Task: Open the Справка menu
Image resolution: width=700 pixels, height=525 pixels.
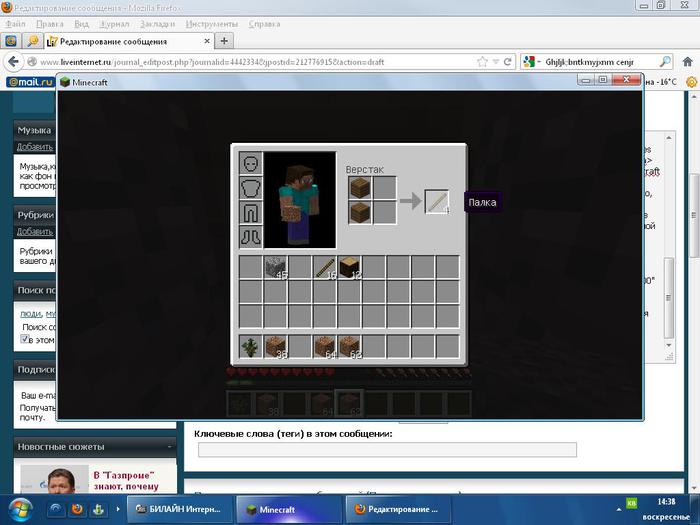Action: point(264,24)
